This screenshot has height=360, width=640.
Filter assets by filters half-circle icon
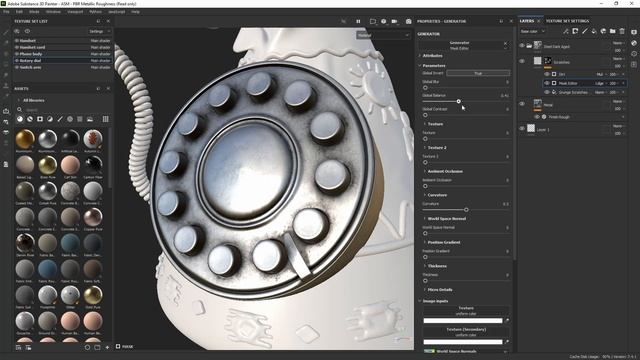(x=50, y=119)
